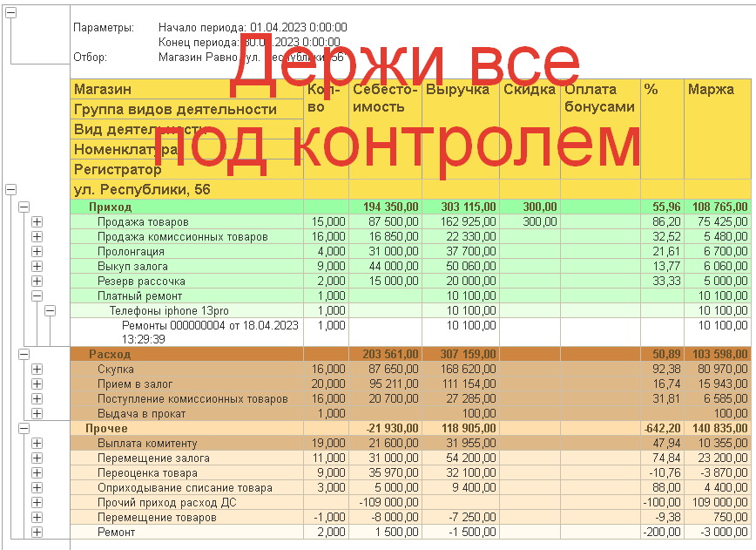Viewport: 756px width, 550px height.
Task: Collapse the Прочее section
Action: 24,429
